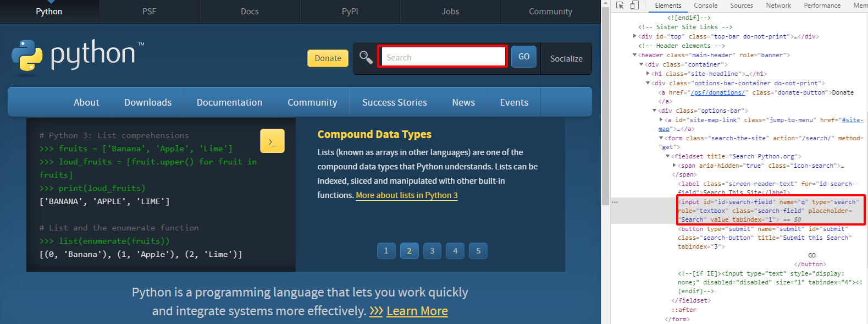Switch to the Elements tab in DevTools
Screen dimensions: 868x324
[668, 6]
